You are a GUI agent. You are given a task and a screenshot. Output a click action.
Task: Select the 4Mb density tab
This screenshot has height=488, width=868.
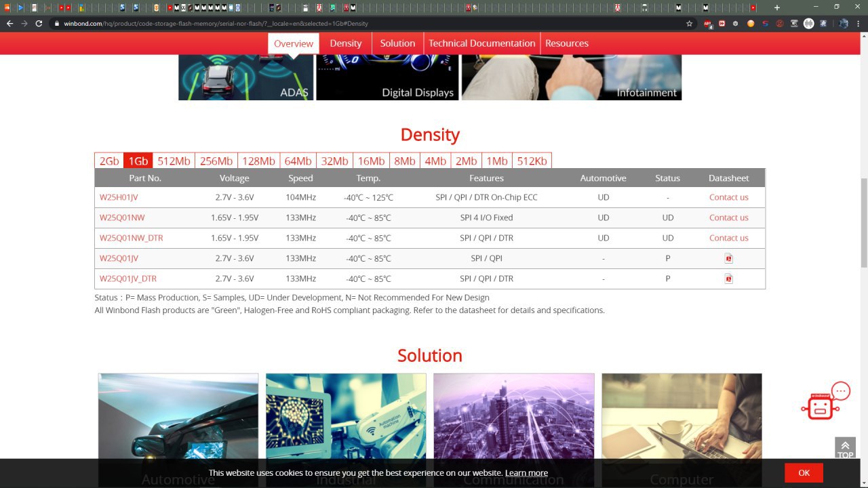coord(435,161)
